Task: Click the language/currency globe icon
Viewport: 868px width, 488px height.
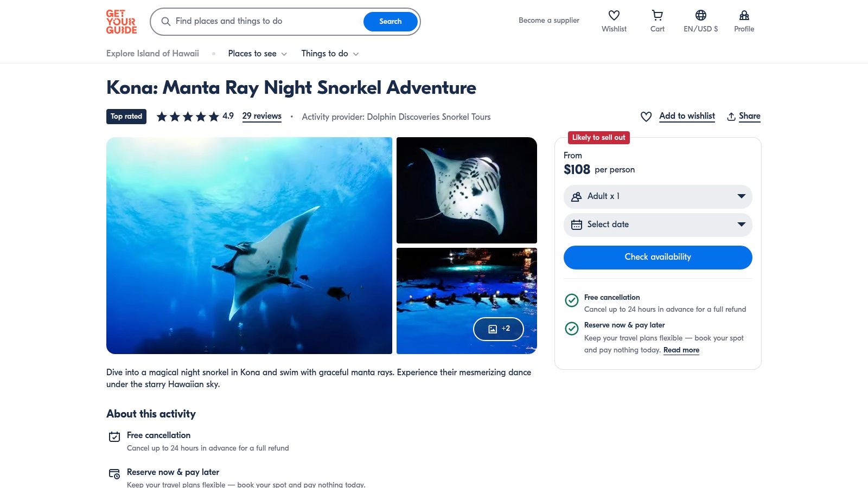Action: point(700,15)
